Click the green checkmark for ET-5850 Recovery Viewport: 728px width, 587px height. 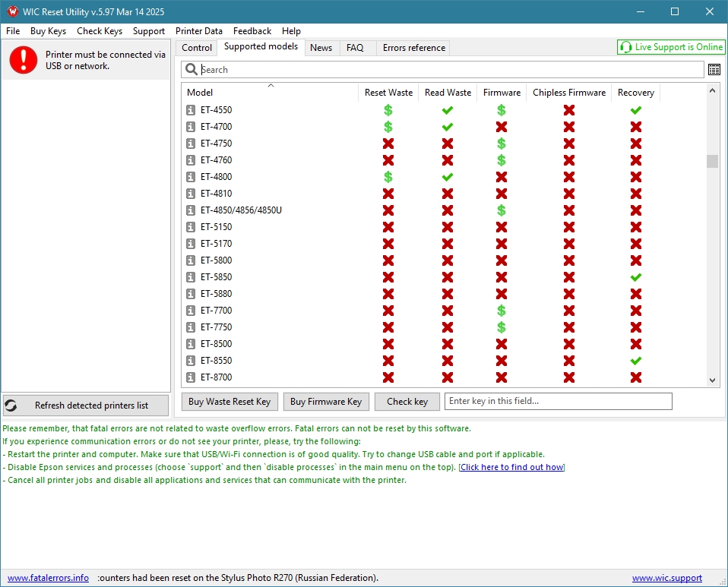point(636,277)
